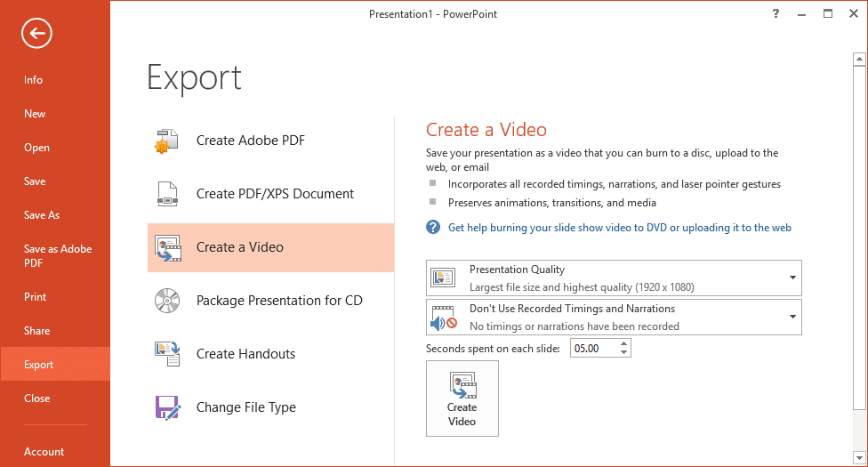Click the Create PDF/XPS Document icon
The height and width of the screenshot is (467, 868).
pos(167,194)
